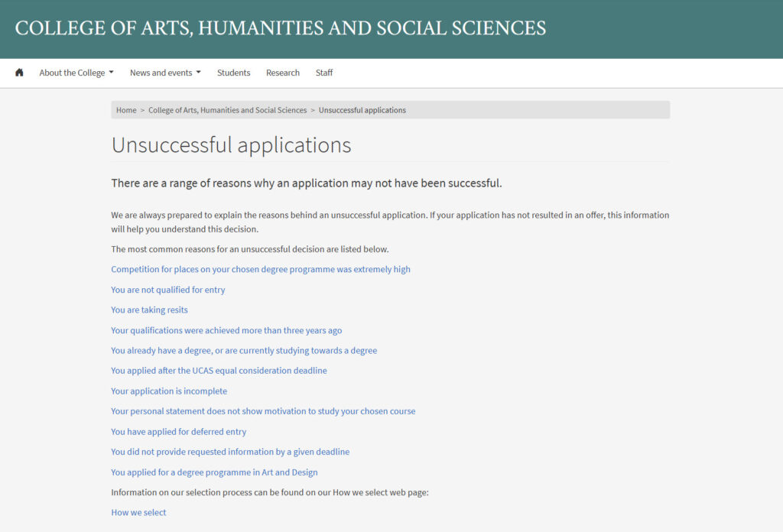The image size is (783, 532).
Task: Open the About the College dropdown
Action: pos(73,72)
